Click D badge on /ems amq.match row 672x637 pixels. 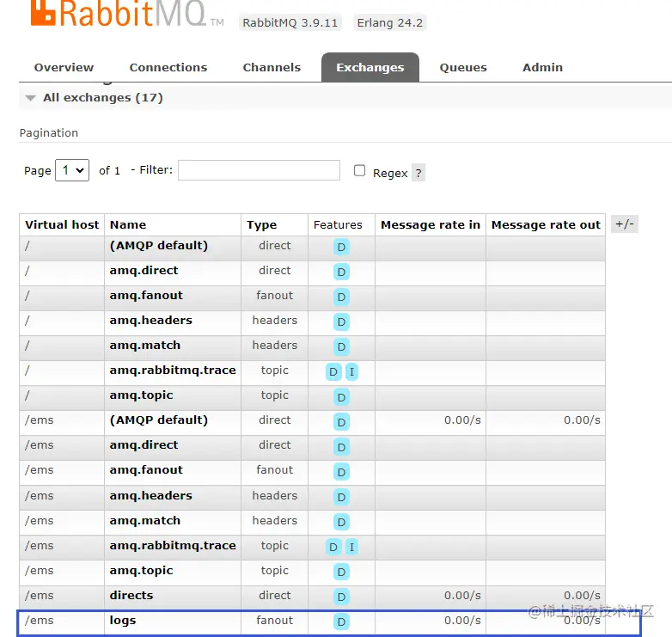341,522
